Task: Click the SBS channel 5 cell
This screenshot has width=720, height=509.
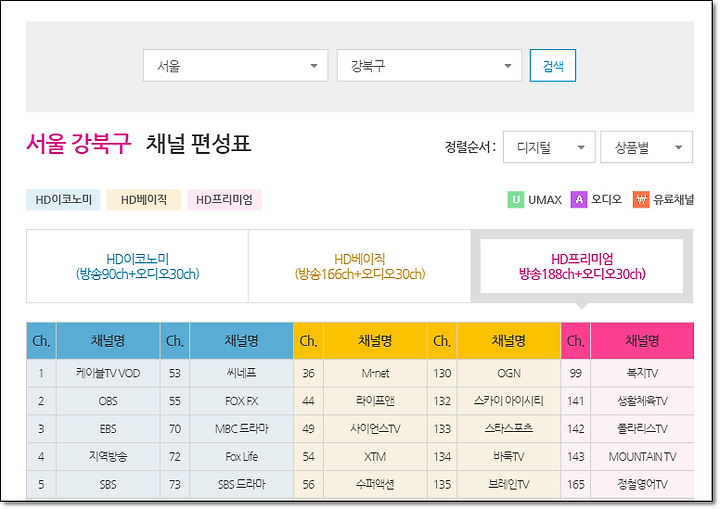Action: point(108,485)
